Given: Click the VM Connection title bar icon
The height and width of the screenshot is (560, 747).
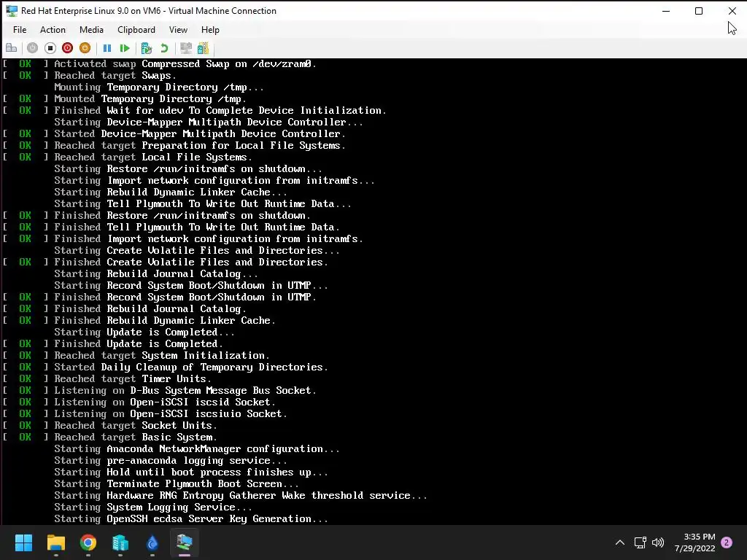Looking at the screenshot, I should pyautogui.click(x=12, y=10).
